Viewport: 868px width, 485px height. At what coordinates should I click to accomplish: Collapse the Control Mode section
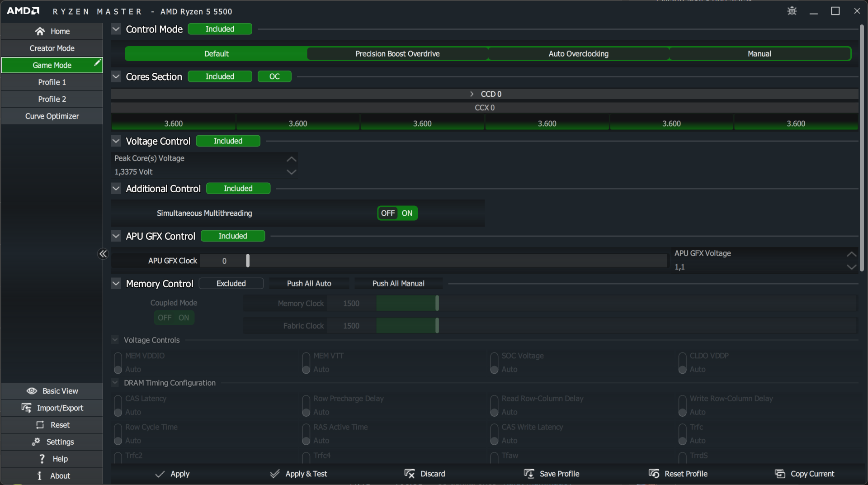pyautogui.click(x=116, y=29)
